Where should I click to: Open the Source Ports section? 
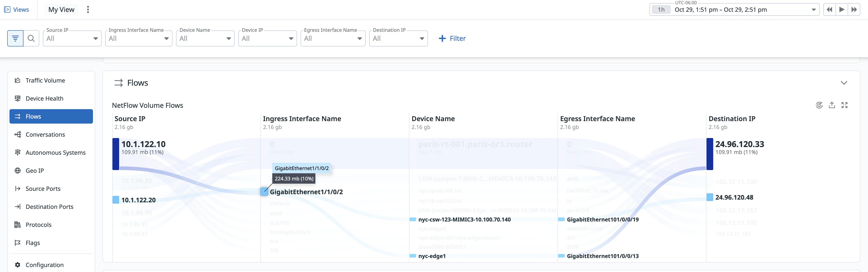[51, 189]
